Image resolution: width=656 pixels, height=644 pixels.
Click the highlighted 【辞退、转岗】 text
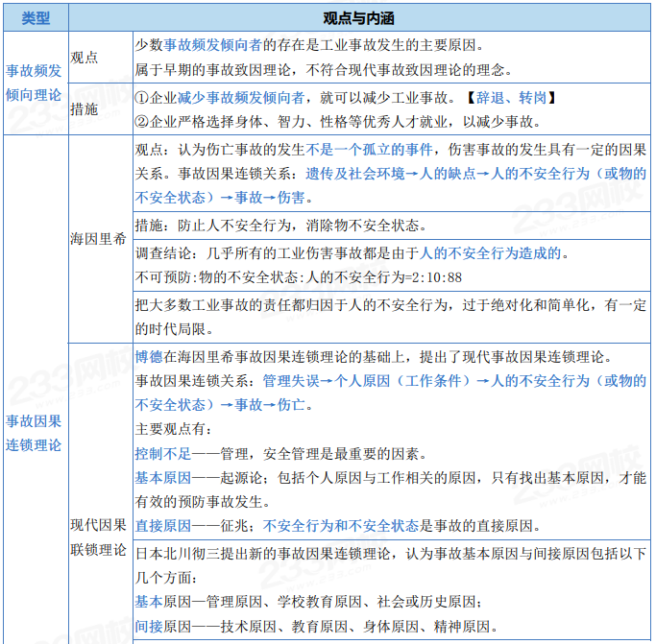(x=511, y=98)
